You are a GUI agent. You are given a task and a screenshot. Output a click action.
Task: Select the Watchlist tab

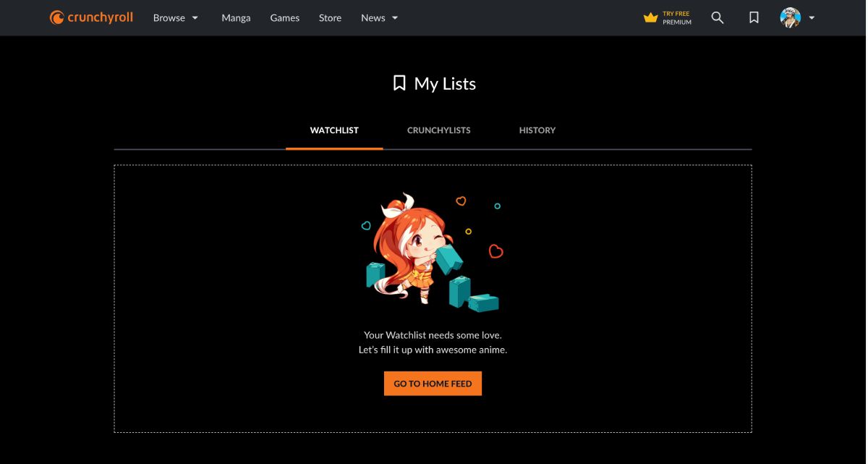pos(334,130)
